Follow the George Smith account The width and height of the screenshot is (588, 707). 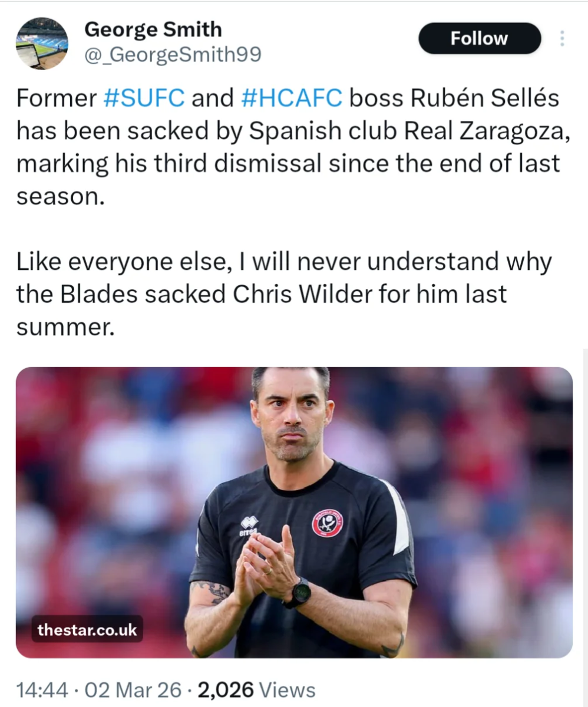point(479,39)
